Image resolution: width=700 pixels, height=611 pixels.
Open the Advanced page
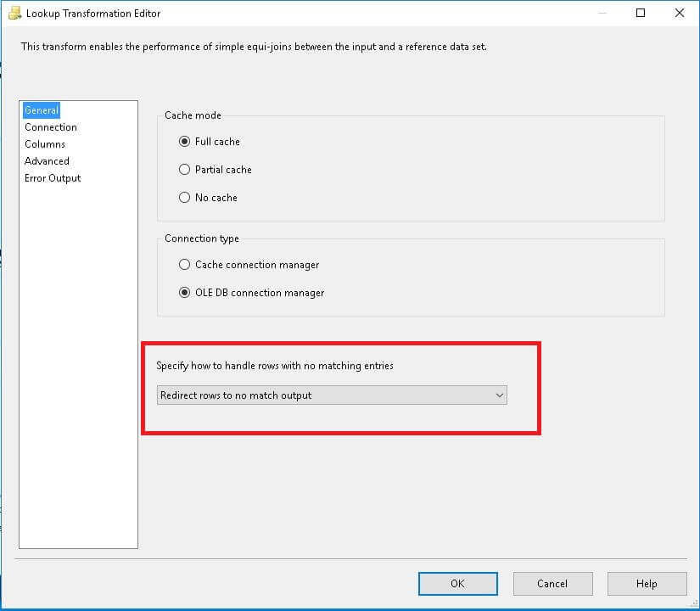[x=47, y=161]
